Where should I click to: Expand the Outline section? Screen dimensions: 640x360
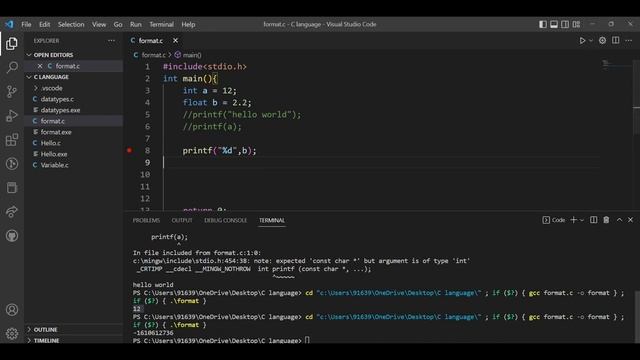45,329
